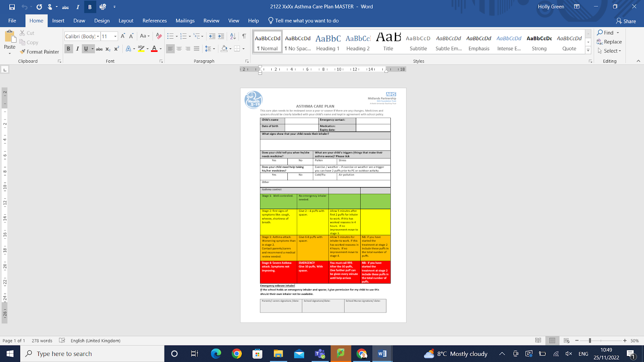This screenshot has width=644, height=362.
Task: Open the Layout tab
Action: 126,21
